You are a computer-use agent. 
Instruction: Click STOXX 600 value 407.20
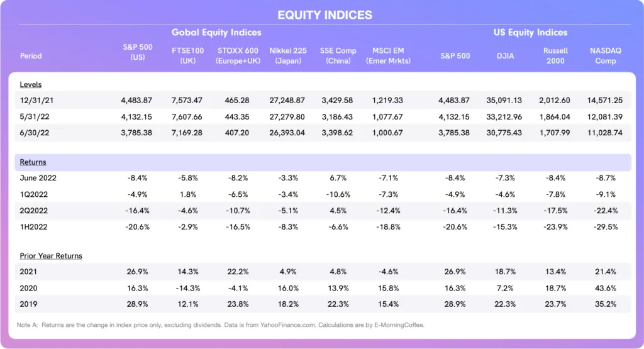(x=237, y=133)
